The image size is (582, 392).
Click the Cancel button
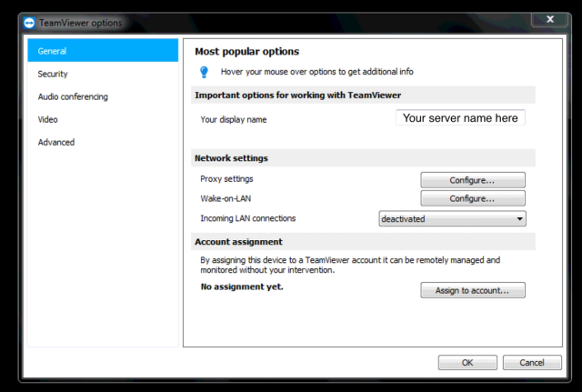532,362
